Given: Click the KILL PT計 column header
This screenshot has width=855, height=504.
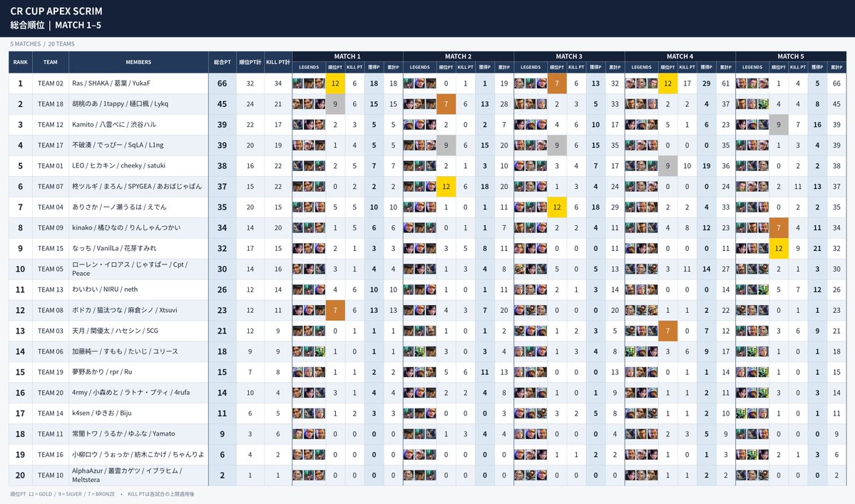Looking at the screenshot, I should click(x=278, y=62).
